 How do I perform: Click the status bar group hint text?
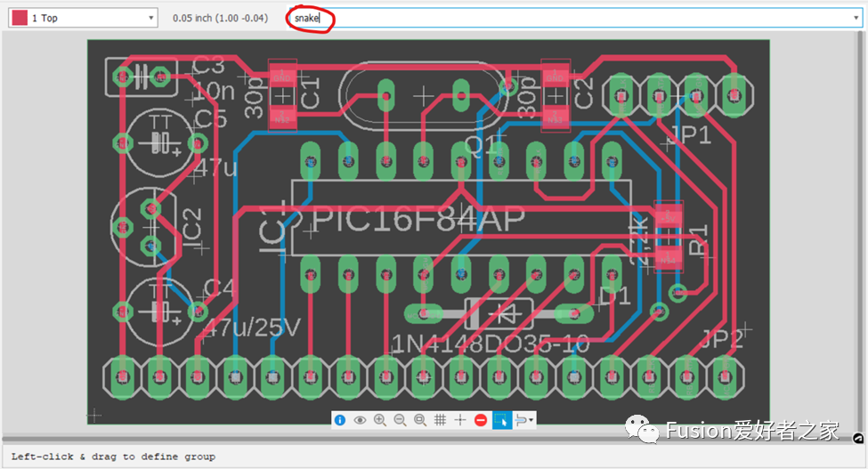pos(113,457)
